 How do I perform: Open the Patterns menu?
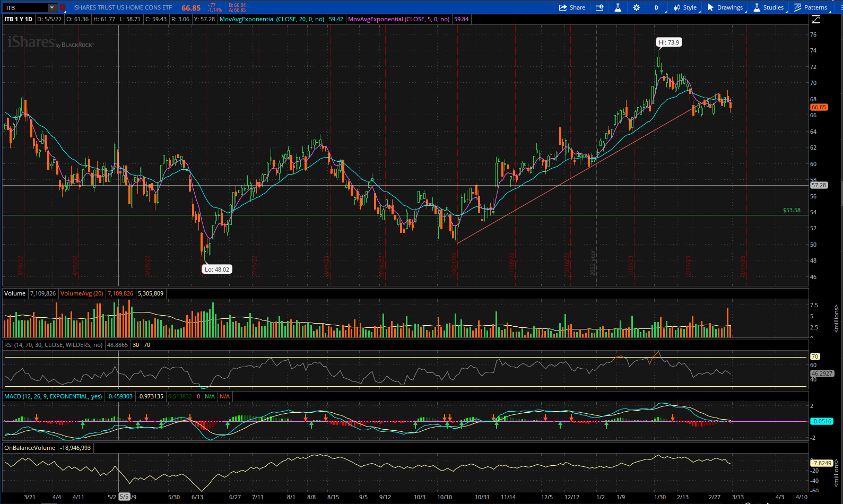pyautogui.click(x=811, y=7)
